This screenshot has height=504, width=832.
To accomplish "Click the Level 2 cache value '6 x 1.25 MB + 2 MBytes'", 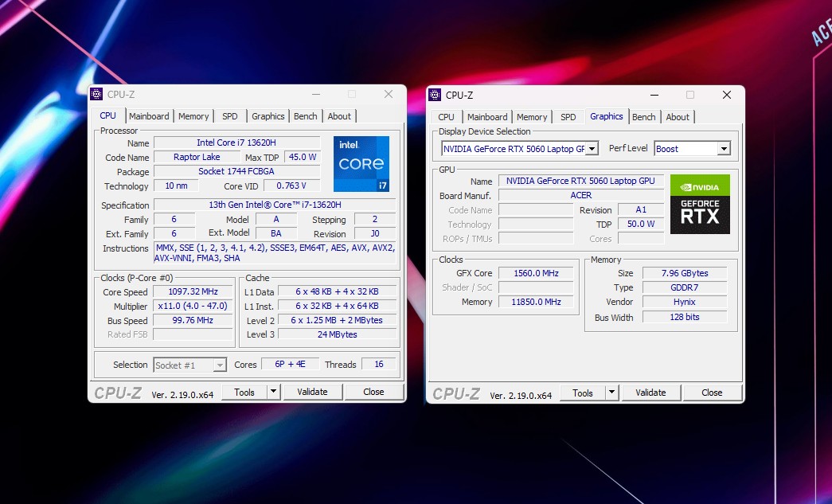I will click(338, 320).
